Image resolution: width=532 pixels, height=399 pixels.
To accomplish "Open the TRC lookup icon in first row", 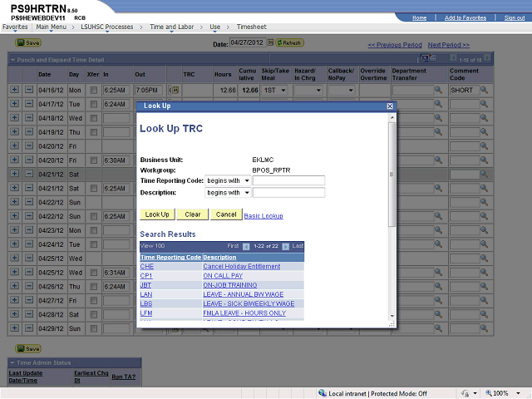I will pyautogui.click(x=174, y=90).
